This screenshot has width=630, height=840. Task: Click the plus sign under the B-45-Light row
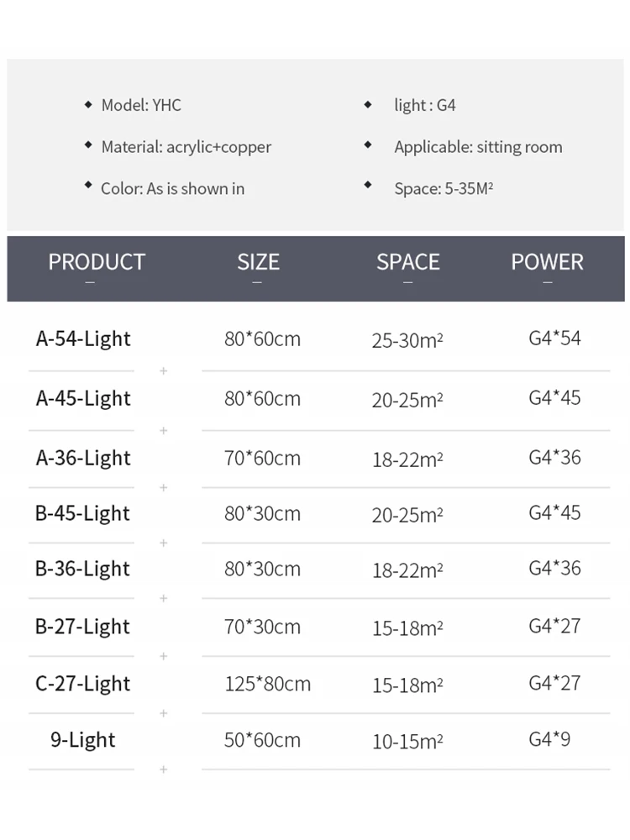[x=164, y=543]
